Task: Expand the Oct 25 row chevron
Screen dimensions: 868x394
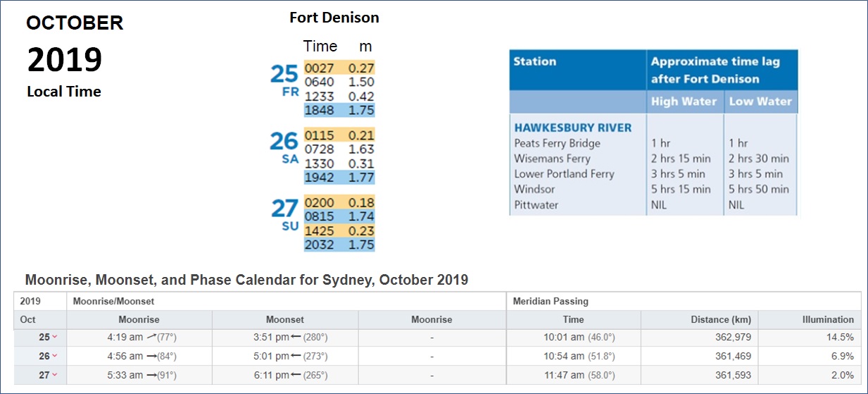Action: pyautogui.click(x=55, y=338)
